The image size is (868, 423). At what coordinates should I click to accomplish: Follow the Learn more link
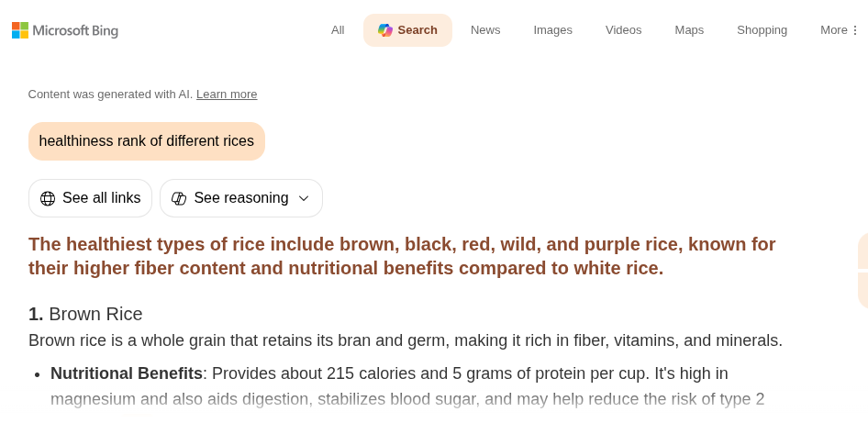[227, 95]
